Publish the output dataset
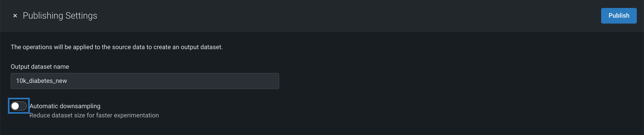 click(618, 16)
